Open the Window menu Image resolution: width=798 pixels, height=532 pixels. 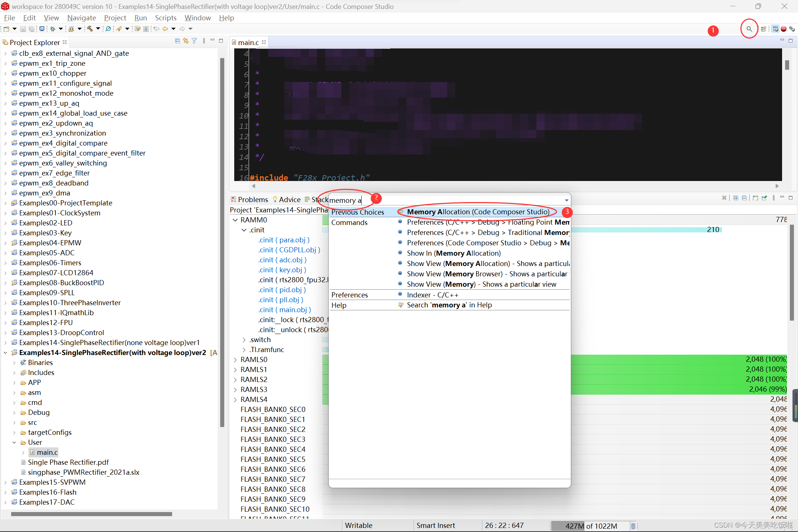[x=198, y=18]
